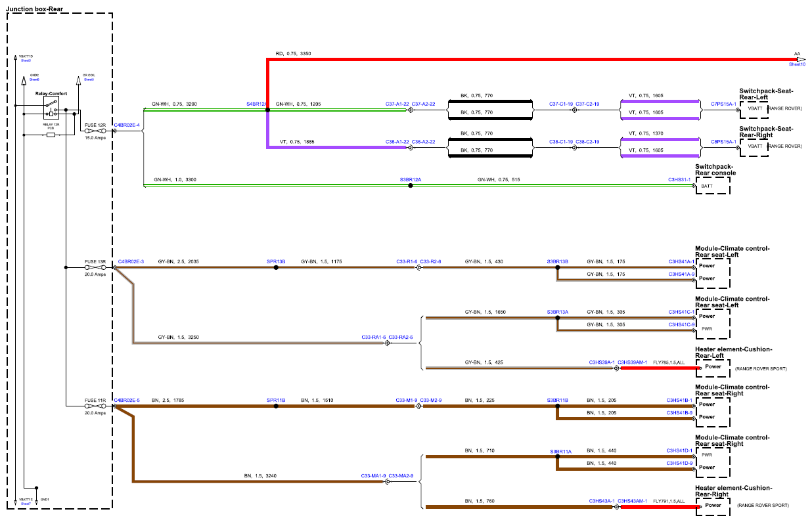
Task: Click the SPR11B splice dot
Action: pyautogui.click(x=276, y=406)
